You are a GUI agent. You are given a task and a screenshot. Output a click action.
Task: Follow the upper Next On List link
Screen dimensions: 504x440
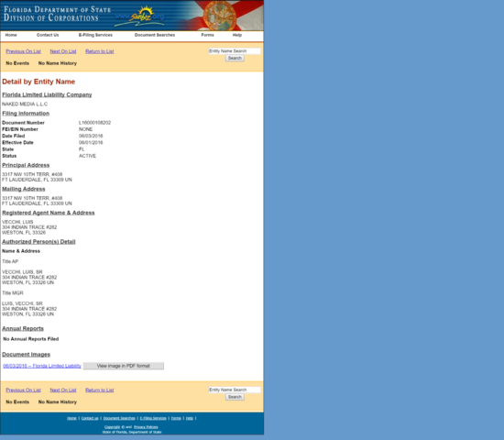pos(63,51)
